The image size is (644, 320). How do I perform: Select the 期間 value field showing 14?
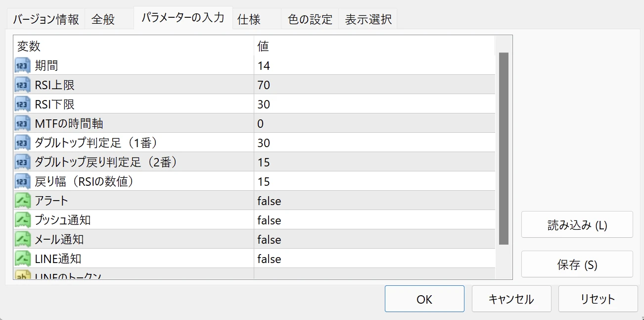[x=374, y=66]
